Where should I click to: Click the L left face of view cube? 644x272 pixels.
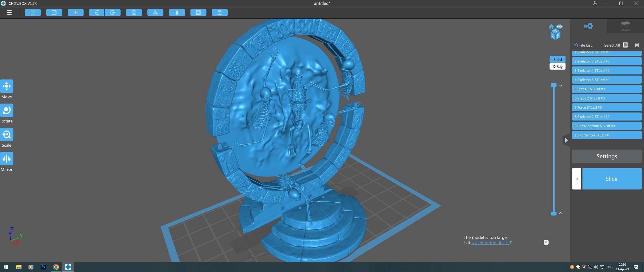553,35
